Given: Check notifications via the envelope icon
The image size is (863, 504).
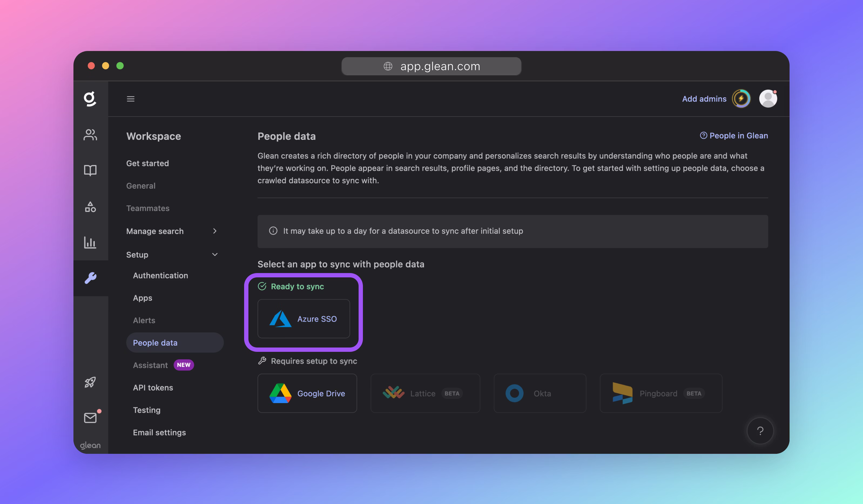Looking at the screenshot, I should click(x=90, y=417).
